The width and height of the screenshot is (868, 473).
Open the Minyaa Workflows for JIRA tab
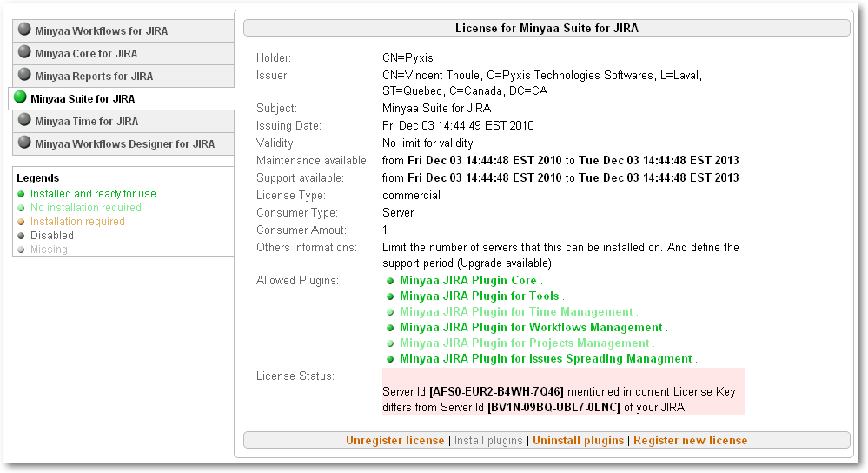[123, 30]
